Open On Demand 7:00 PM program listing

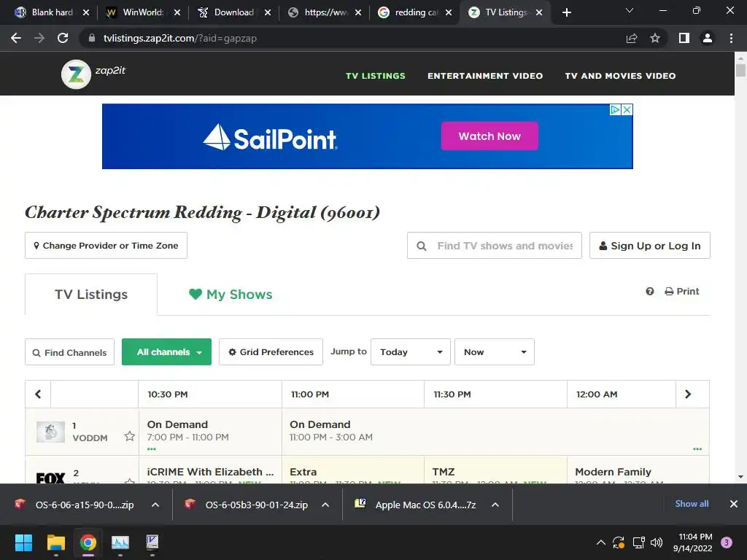pos(210,432)
